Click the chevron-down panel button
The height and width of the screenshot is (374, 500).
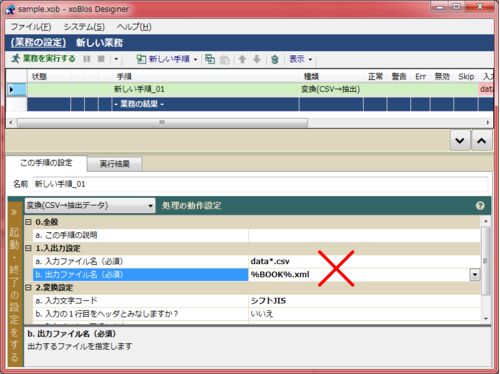pyautogui.click(x=460, y=141)
